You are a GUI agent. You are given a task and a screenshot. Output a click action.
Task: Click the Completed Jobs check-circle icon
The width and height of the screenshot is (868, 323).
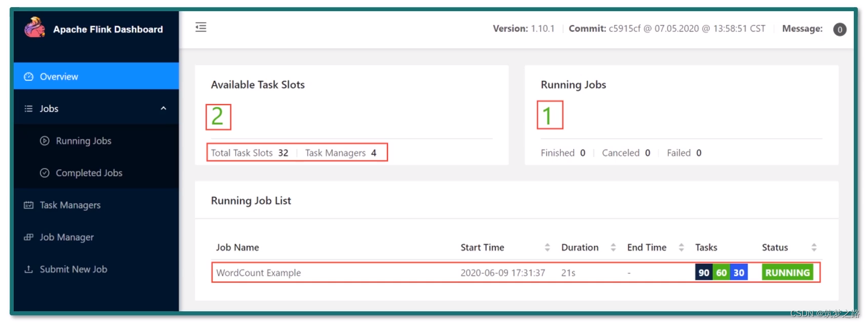[x=45, y=173]
